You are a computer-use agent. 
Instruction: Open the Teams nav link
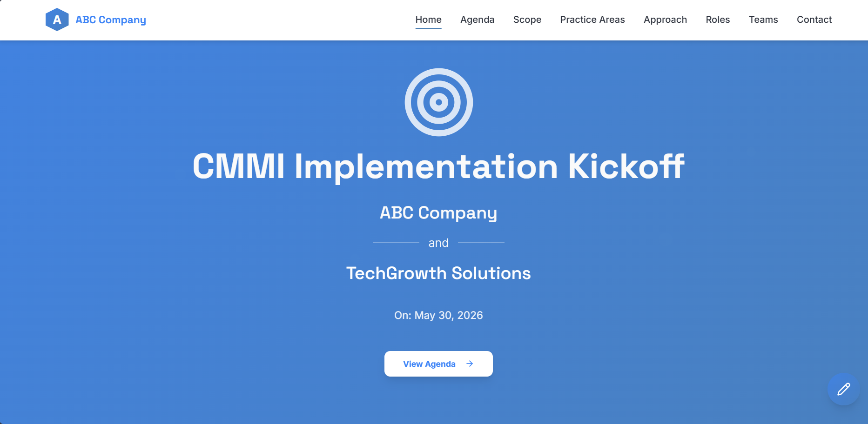coord(763,20)
